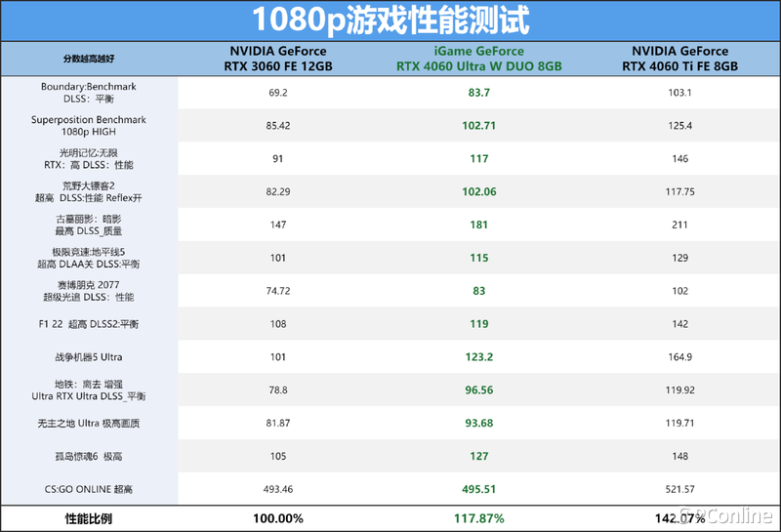Click the green value 93.68

(x=478, y=424)
